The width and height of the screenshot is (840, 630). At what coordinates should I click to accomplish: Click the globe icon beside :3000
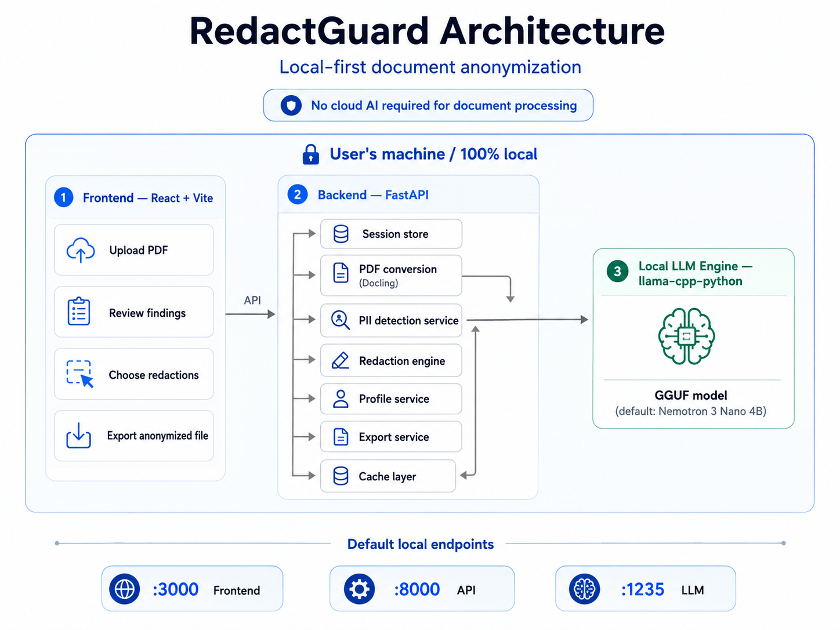click(x=124, y=589)
